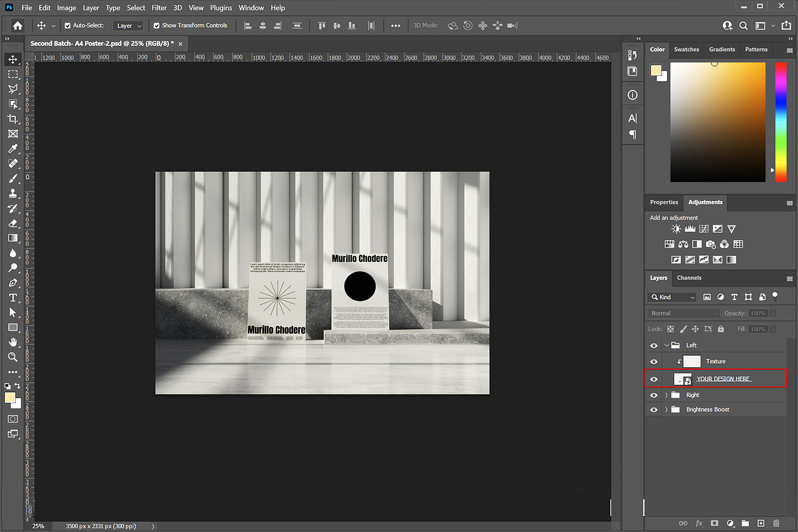Add a Levels adjustment
The image size is (798, 532).
tap(690, 229)
